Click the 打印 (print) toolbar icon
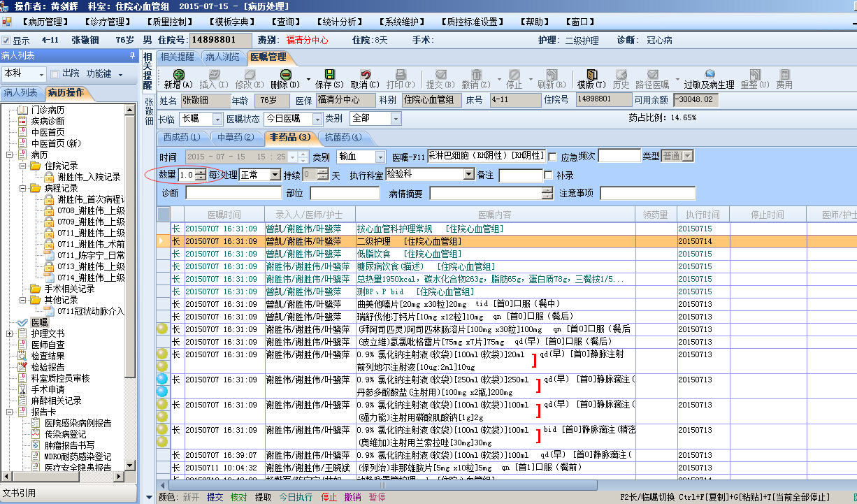 pyautogui.click(x=401, y=74)
